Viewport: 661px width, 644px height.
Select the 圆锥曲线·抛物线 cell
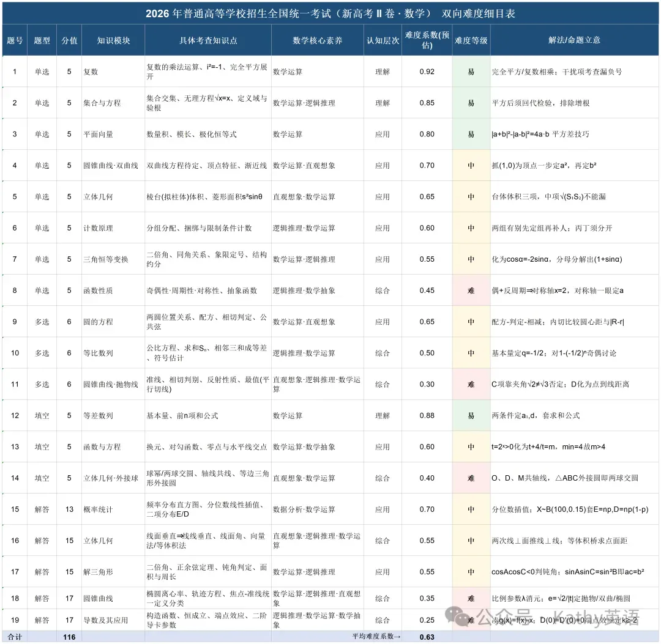[113, 384]
